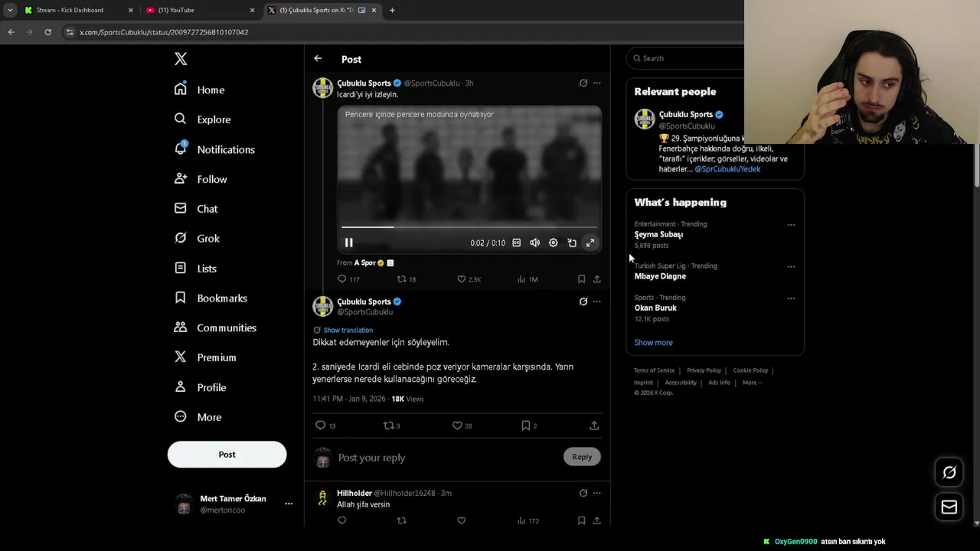The image size is (980, 551).
Task: Switch the video to fullscreen
Action: (590, 243)
